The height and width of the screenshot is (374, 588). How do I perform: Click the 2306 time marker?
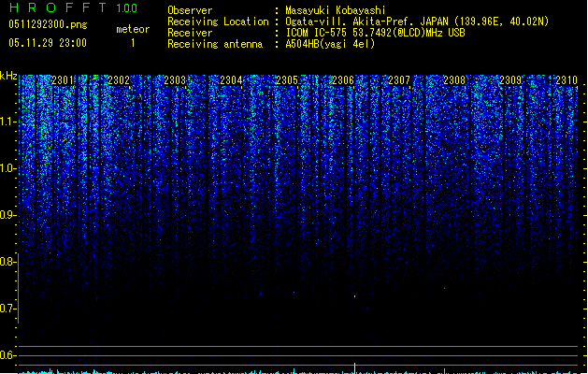[x=343, y=80]
